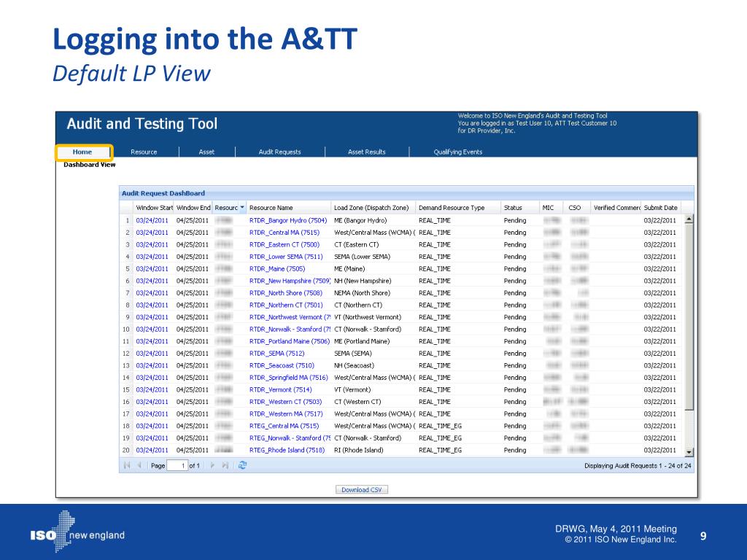Sort by Load Zone (Dispatch Zone) header
The width and height of the screenshot is (747, 560).
click(x=373, y=208)
